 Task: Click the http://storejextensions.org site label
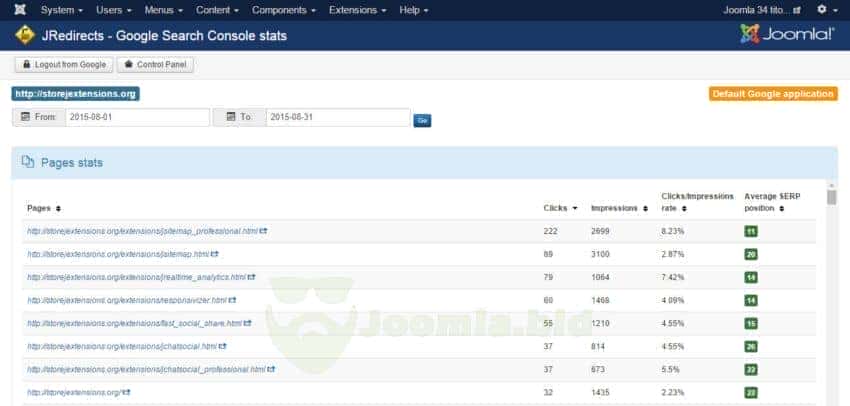[75, 94]
